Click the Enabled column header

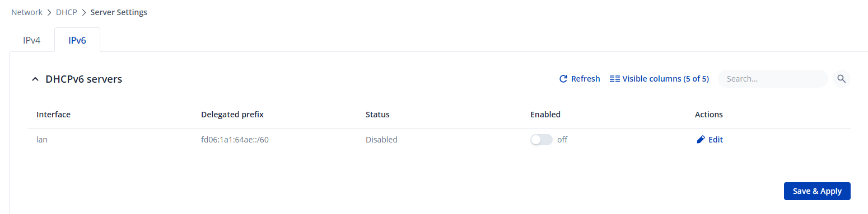click(545, 115)
